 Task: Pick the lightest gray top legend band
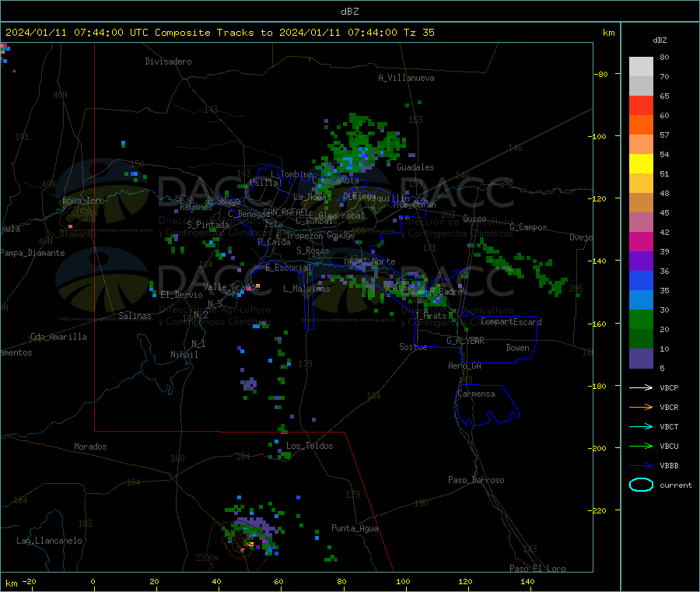[x=641, y=67]
